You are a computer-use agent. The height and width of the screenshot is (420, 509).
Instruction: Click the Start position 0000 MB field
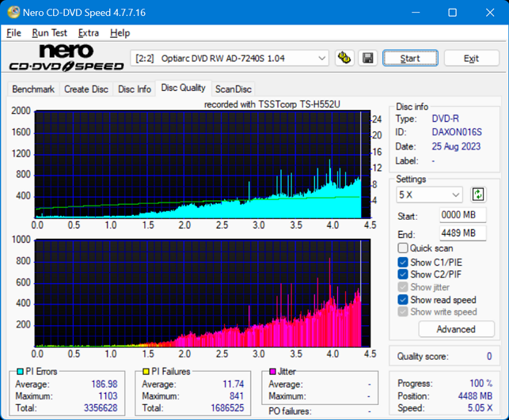pos(463,214)
